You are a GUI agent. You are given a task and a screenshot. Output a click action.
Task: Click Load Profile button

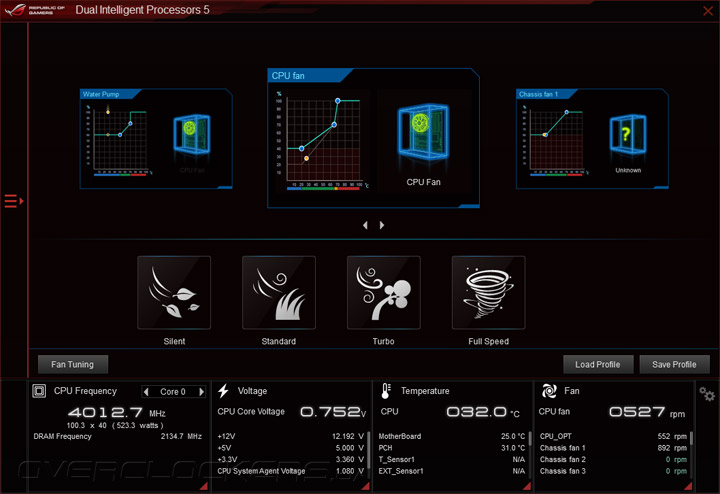598,365
